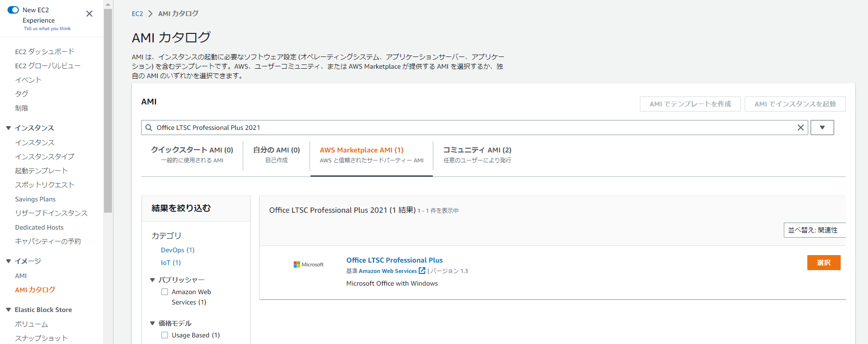Open EC2 ダッシュボード in sidebar
This screenshot has height=344, width=868.
point(45,52)
